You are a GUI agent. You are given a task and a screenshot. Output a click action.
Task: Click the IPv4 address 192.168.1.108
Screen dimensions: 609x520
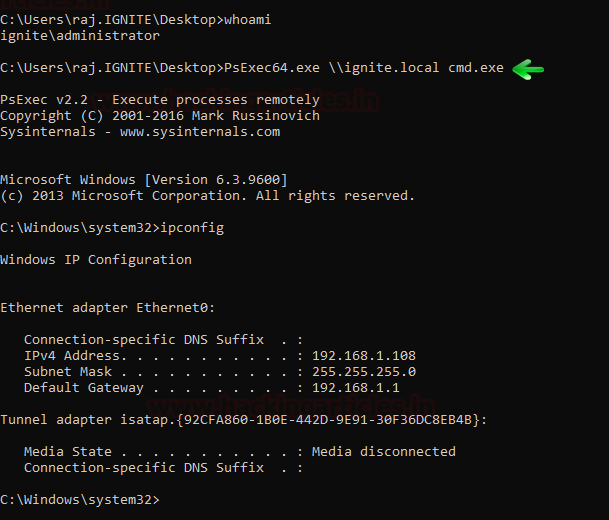tap(363, 356)
